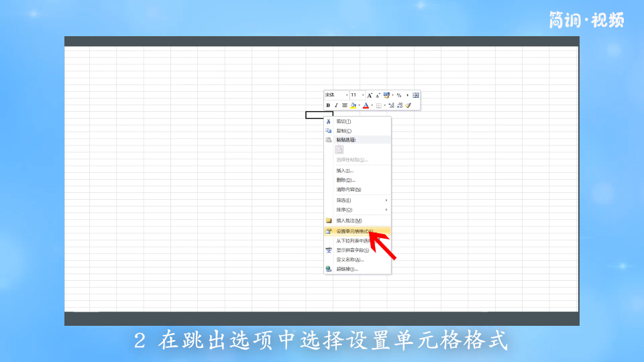This screenshot has height=362, width=644.
Task: Open the 筛选 submenu
Action: coord(343,200)
